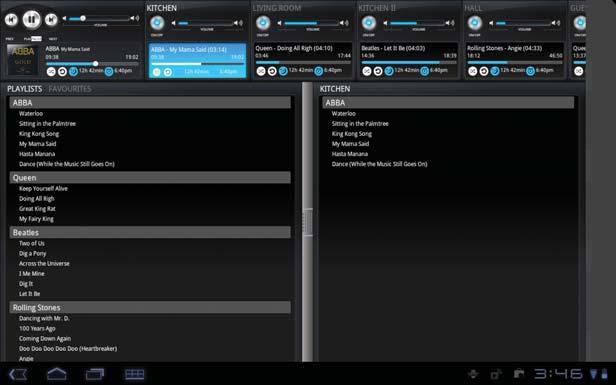Toggle the Living Room zone power button
This screenshot has height=385, width=616.
[263, 23]
